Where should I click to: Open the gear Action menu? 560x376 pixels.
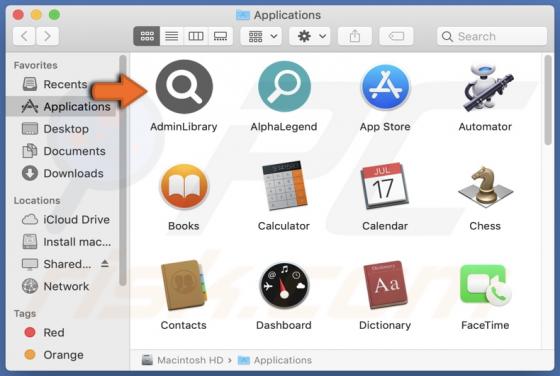tap(310, 36)
